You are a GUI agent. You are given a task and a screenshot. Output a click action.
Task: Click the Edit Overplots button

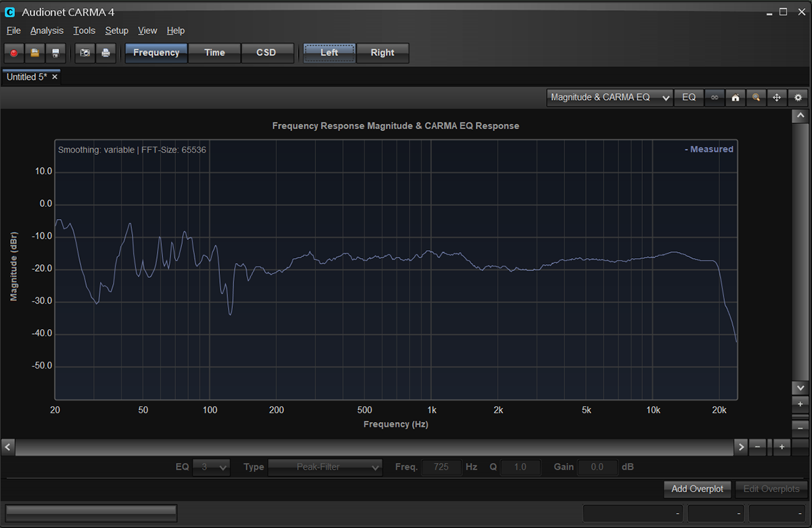pyautogui.click(x=771, y=488)
